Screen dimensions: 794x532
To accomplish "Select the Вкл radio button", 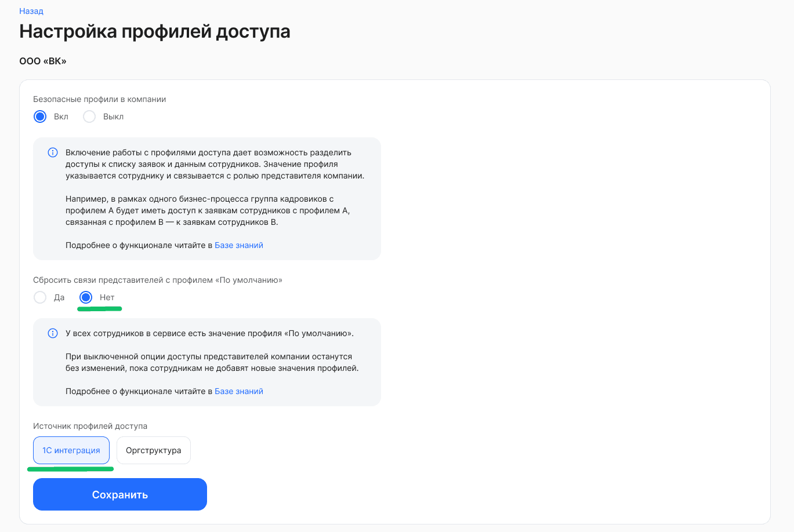I will coord(40,116).
